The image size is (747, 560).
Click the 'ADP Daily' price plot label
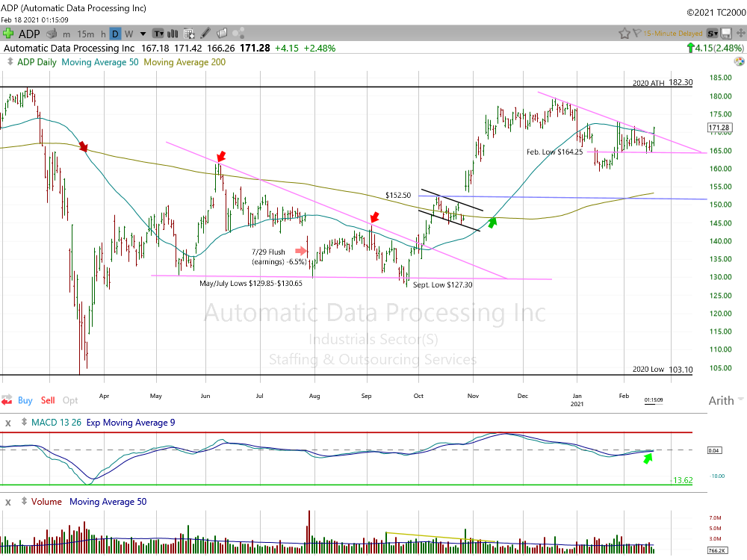37,62
